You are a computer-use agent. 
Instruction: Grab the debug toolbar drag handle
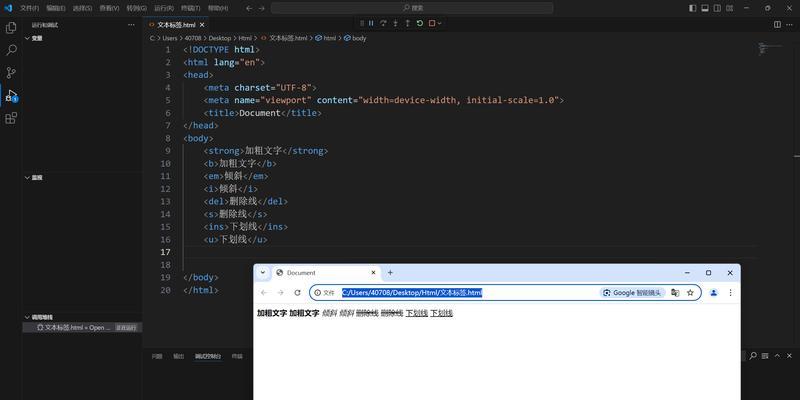point(362,23)
